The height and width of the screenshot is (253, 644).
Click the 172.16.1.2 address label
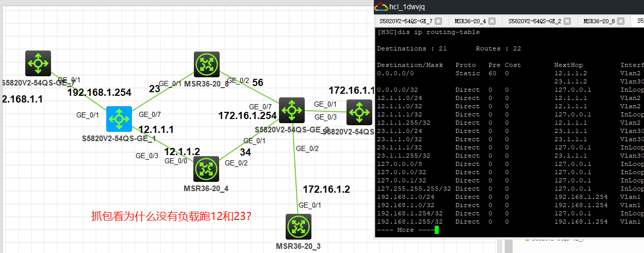tap(326, 190)
